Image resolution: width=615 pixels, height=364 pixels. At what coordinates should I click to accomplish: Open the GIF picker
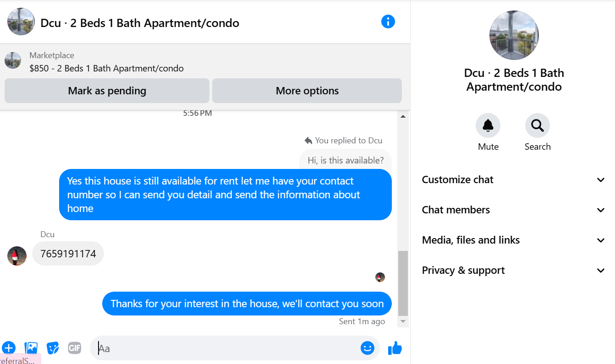tap(75, 348)
